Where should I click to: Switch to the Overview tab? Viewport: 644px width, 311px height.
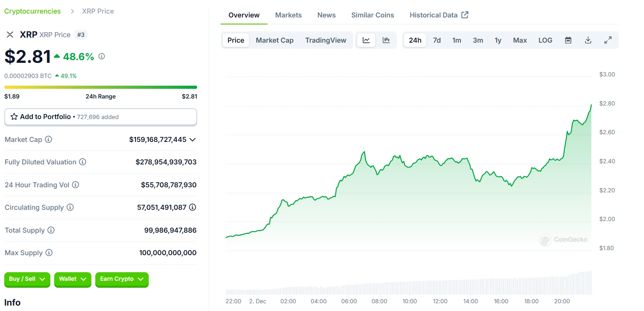point(244,15)
